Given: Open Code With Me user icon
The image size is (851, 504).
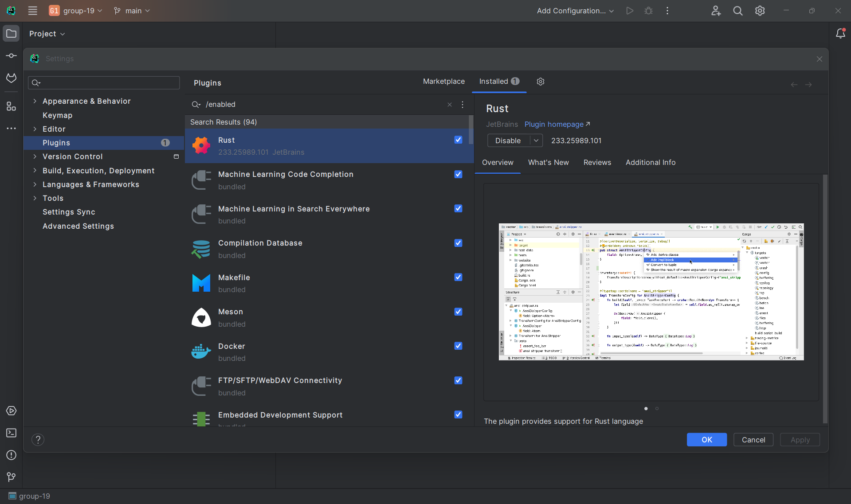Looking at the screenshot, I should click(x=716, y=11).
